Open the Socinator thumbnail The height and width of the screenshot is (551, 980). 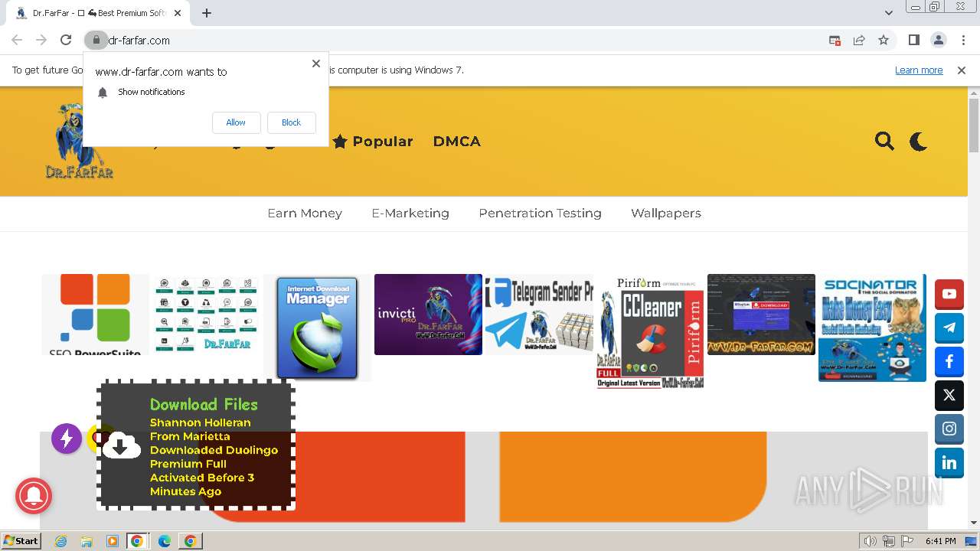pyautogui.click(x=872, y=328)
